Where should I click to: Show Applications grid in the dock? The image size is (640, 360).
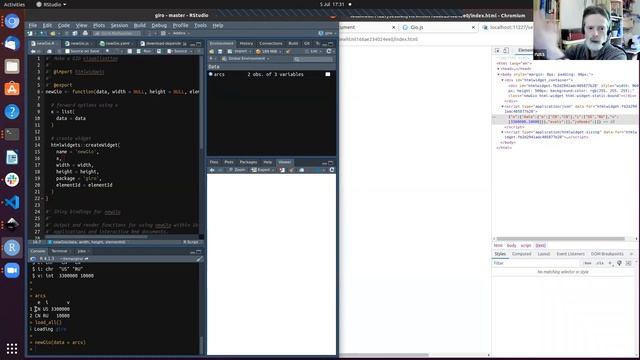(12, 348)
